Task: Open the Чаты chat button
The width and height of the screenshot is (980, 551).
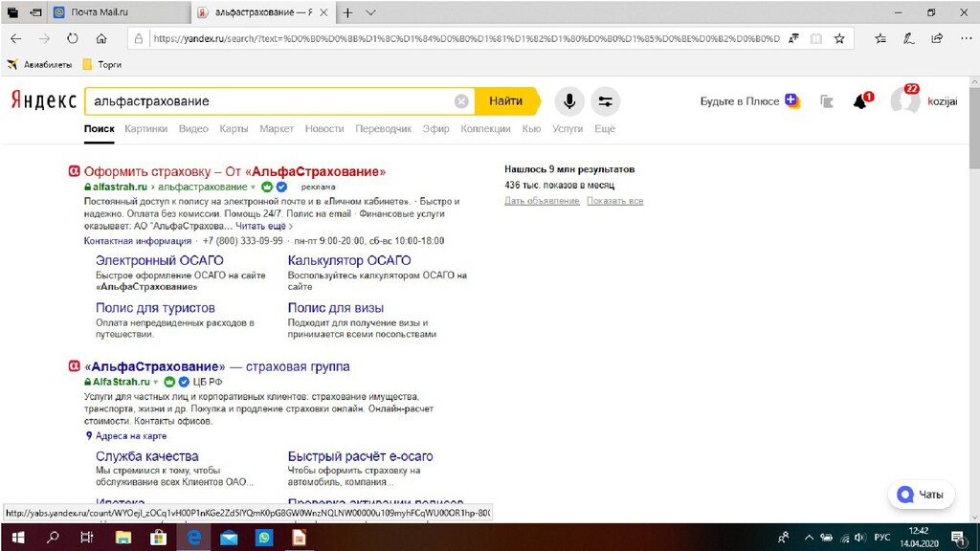Action: pos(922,495)
